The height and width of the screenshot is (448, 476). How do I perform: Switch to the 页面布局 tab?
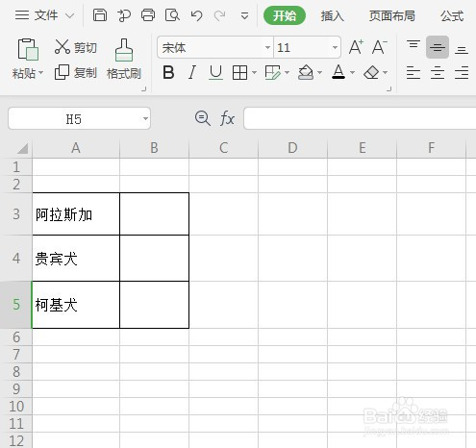[x=391, y=15]
